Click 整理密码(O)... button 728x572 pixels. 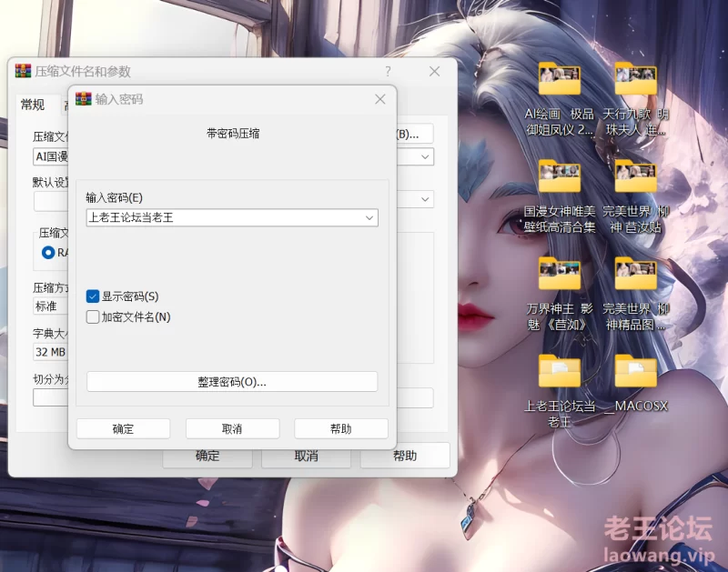(232, 382)
